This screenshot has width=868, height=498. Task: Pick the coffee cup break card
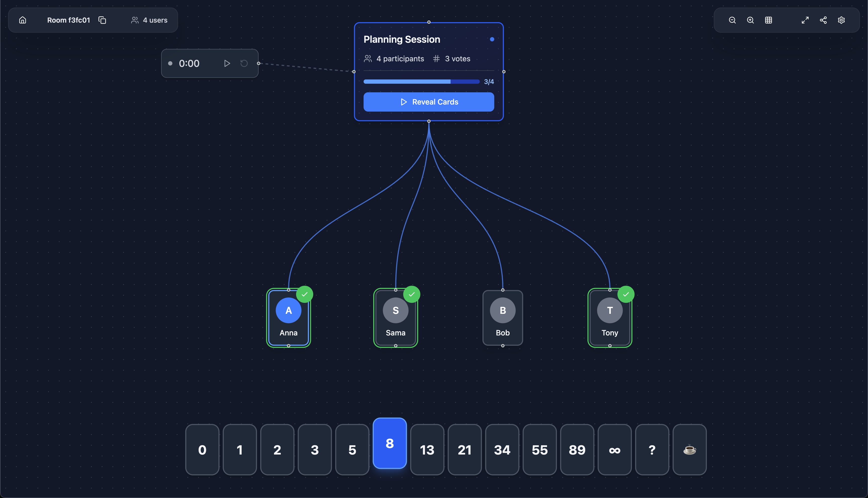689,450
